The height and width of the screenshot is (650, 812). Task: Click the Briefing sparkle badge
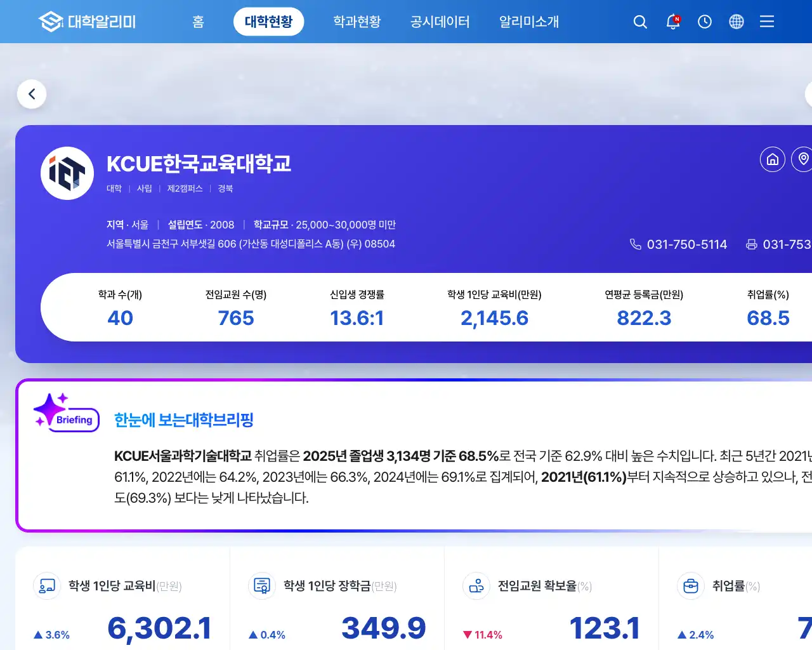click(x=67, y=412)
